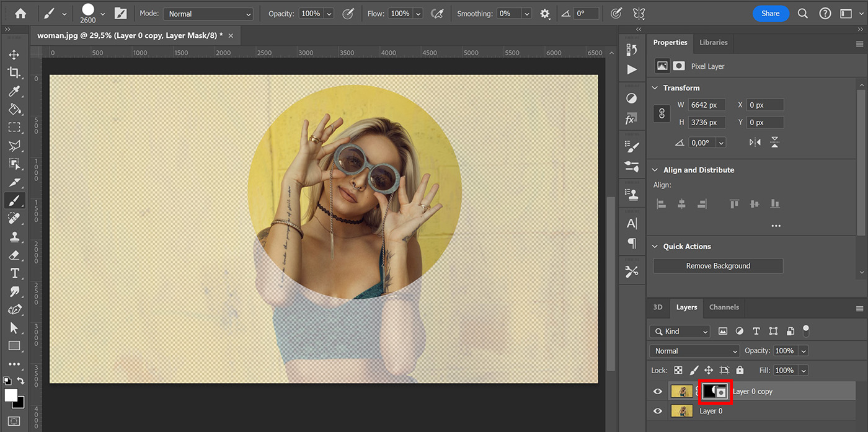Open the Libraries tab

click(713, 42)
